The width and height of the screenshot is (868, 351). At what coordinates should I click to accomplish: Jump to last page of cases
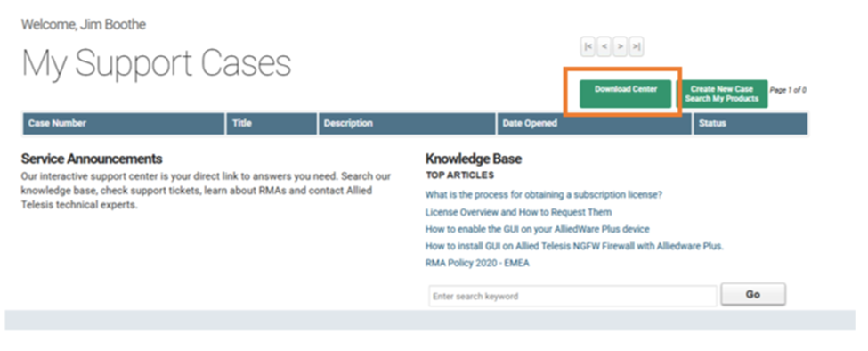pos(636,46)
